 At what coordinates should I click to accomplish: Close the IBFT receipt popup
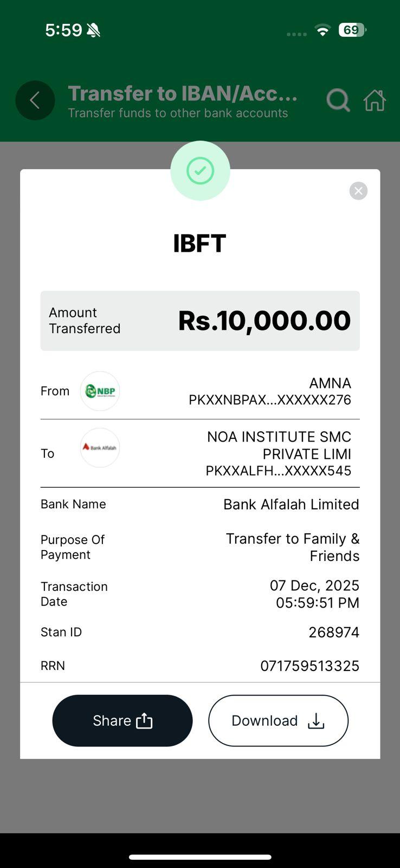(x=358, y=191)
